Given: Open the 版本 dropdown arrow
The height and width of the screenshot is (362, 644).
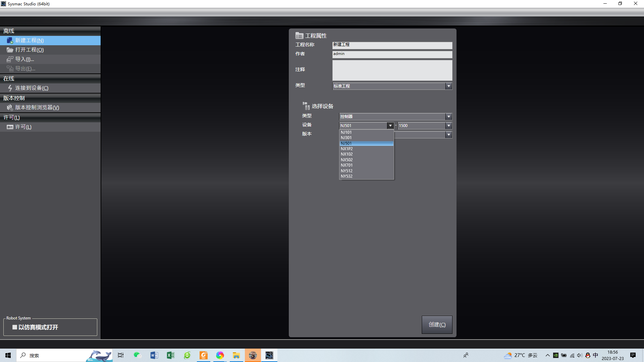Looking at the screenshot, I should pos(448,135).
